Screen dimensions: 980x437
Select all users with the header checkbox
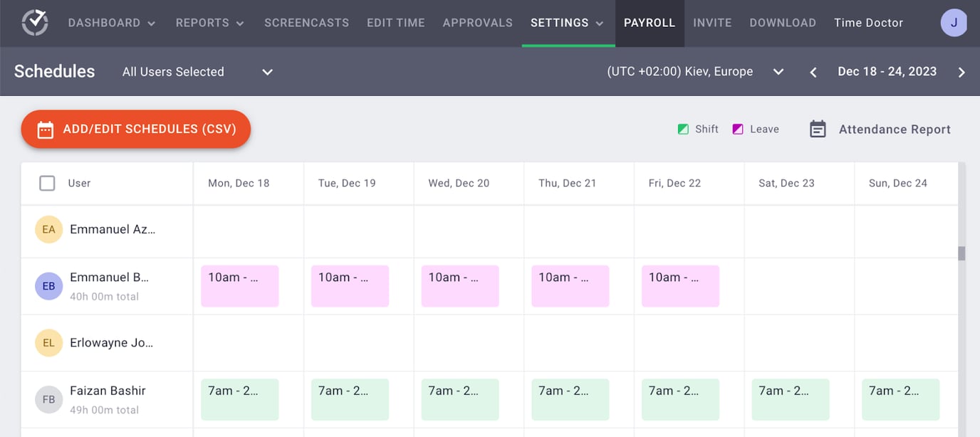point(47,182)
